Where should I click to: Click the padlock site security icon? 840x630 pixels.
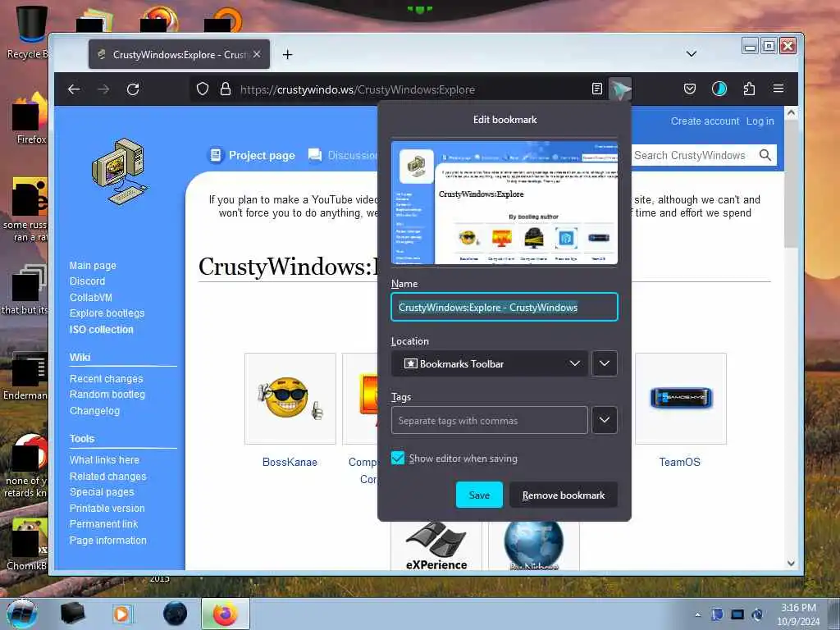pyautogui.click(x=226, y=89)
